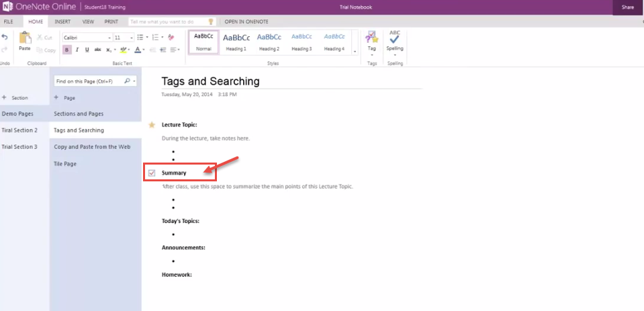Open the bullets style dropdown arrow

click(147, 38)
